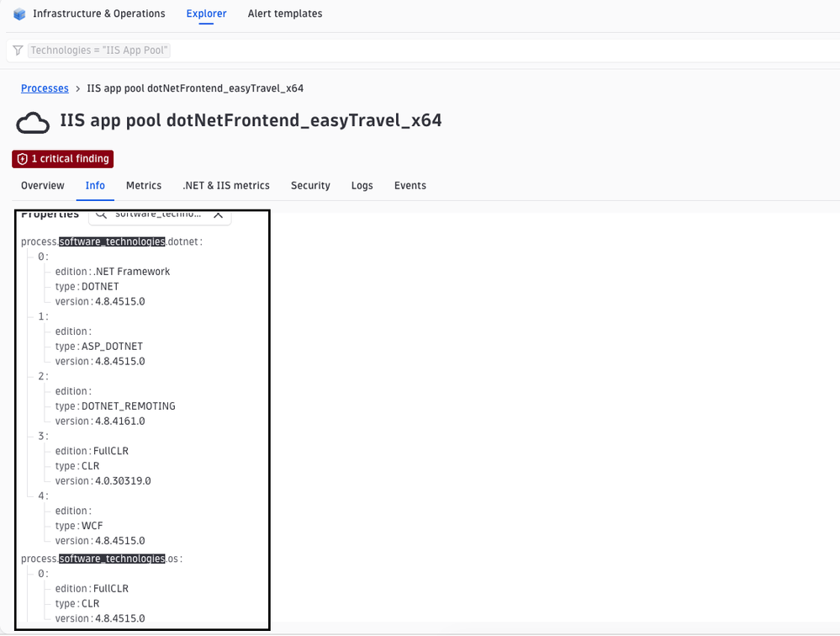840x636 pixels.
Task: Click the Properties search field
Action: pos(160,215)
